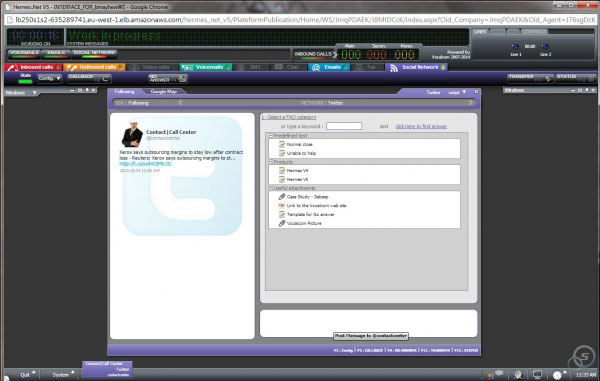The width and height of the screenshot is (600, 381).
Task: Open the Config dropdown
Action: click(x=50, y=78)
